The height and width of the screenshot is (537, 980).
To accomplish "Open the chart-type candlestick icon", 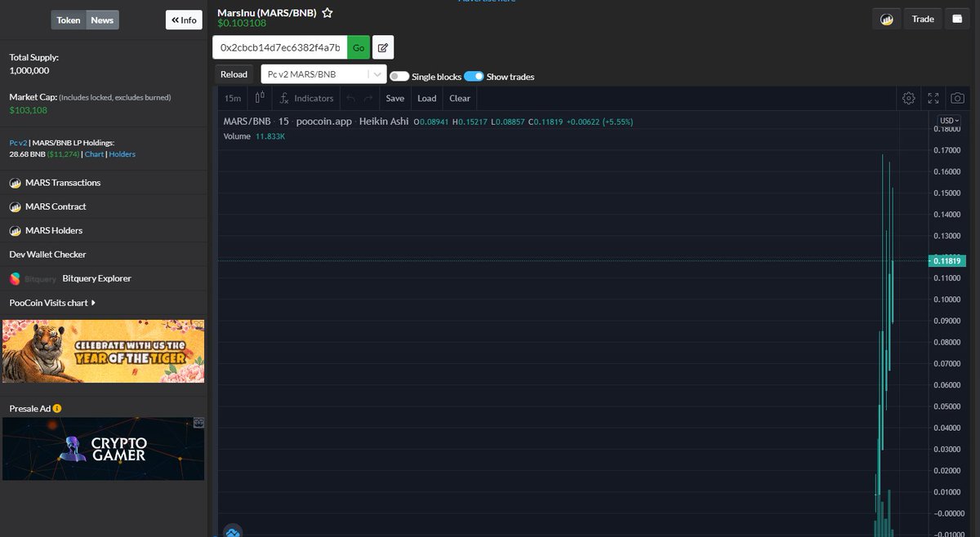I will [260, 98].
